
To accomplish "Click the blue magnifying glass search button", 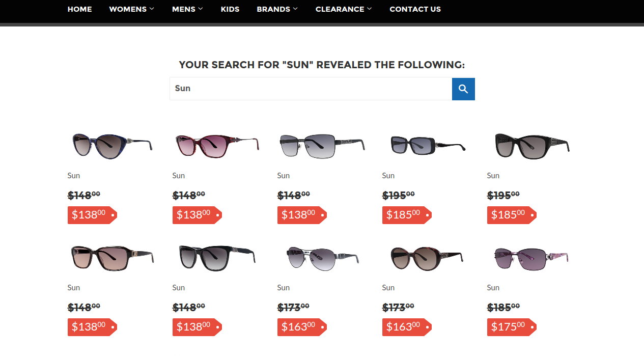I will [x=463, y=89].
